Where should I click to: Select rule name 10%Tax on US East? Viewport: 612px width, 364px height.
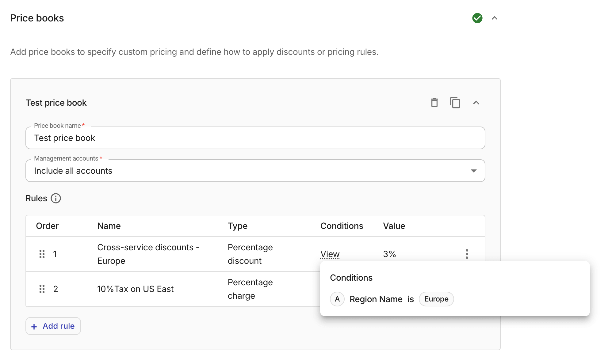click(x=135, y=289)
